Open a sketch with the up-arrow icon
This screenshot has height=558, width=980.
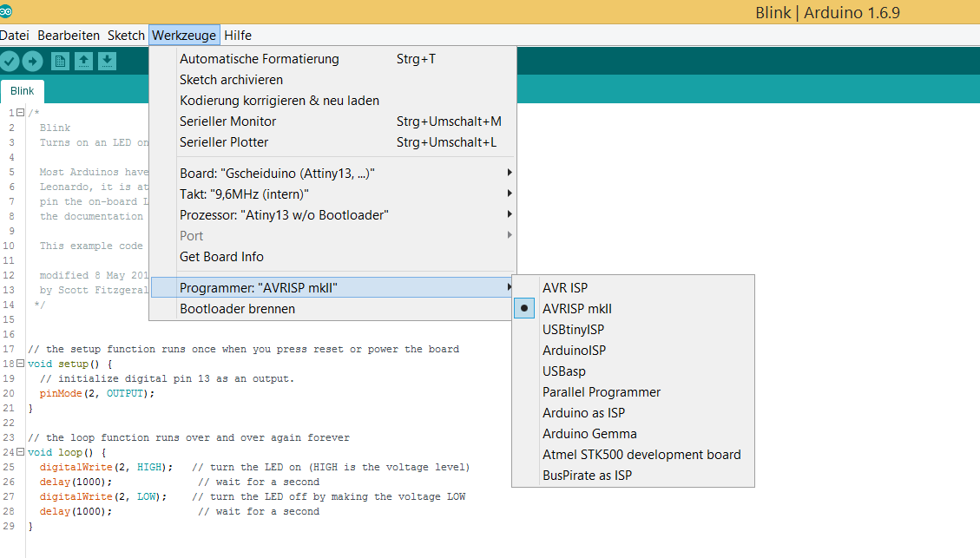[x=83, y=62]
